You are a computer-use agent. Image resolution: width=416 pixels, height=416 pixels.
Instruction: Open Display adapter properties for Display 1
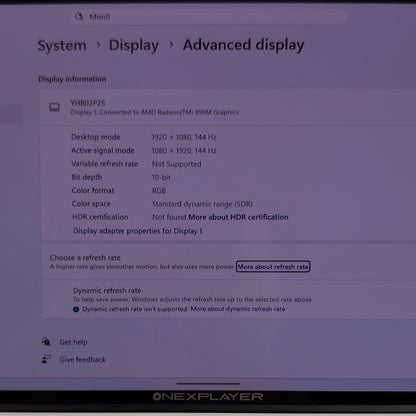tap(138, 231)
